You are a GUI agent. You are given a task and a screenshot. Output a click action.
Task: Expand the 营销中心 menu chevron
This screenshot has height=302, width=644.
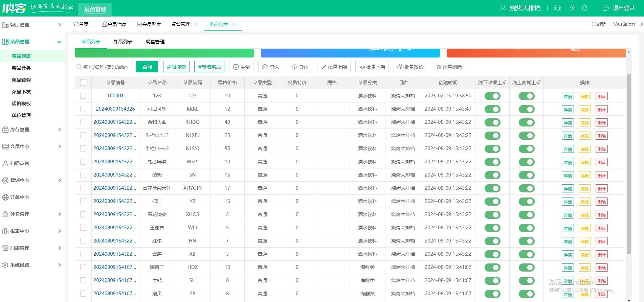pyautogui.click(x=60, y=180)
